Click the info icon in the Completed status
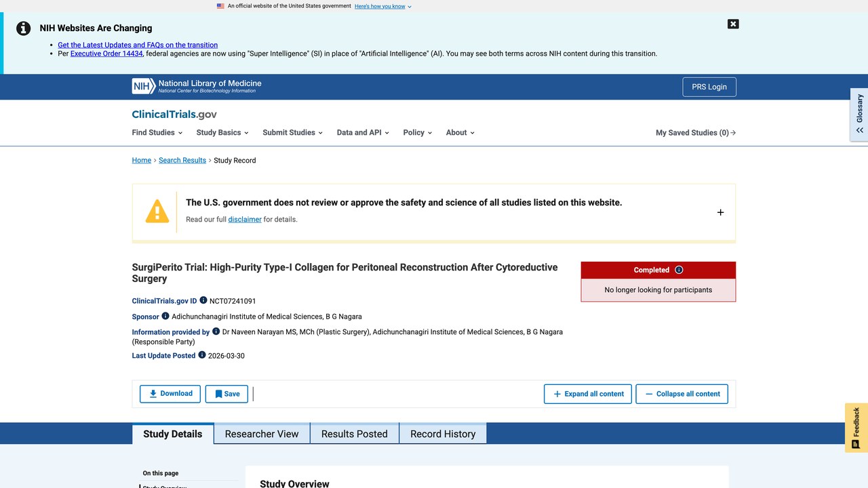868x488 pixels. click(679, 270)
